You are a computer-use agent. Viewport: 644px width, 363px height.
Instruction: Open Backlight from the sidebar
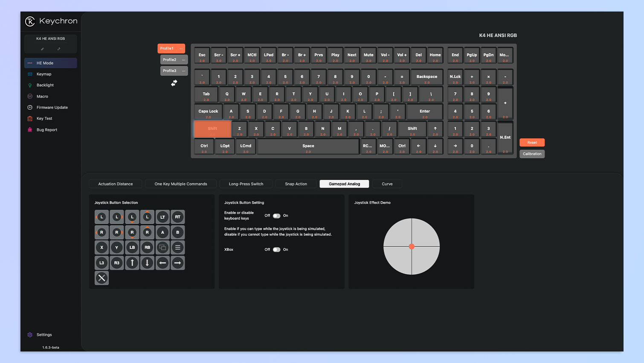45,85
